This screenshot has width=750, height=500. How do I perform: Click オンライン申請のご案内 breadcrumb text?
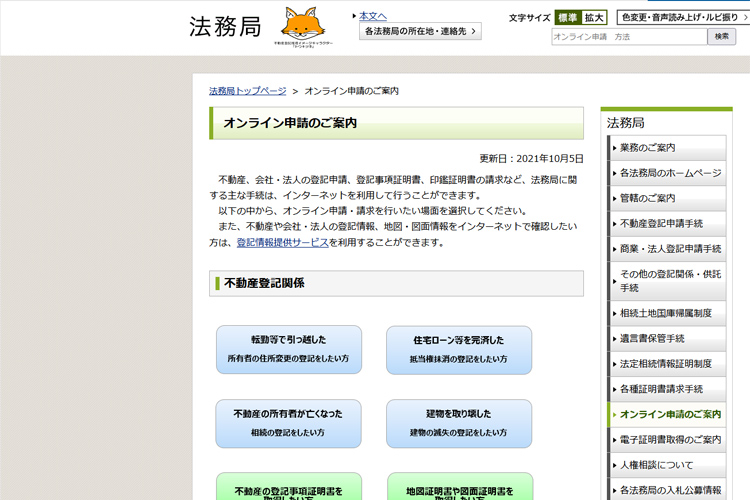click(x=352, y=91)
